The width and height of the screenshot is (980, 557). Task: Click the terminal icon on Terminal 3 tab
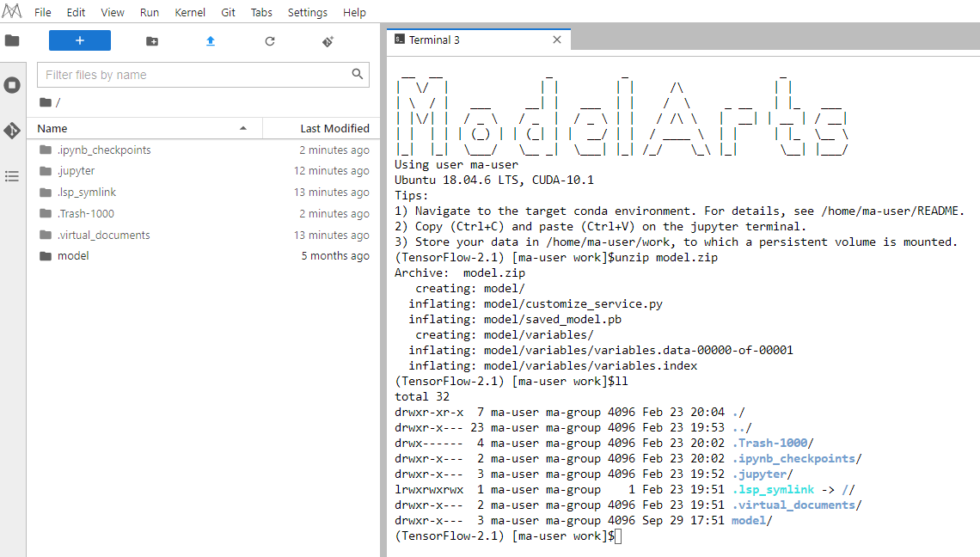400,40
